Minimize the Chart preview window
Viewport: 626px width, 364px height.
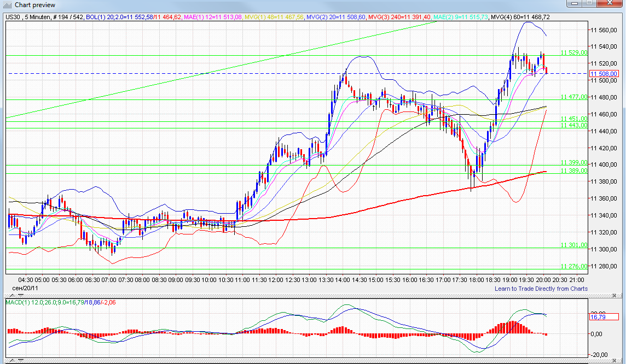coord(574,3)
